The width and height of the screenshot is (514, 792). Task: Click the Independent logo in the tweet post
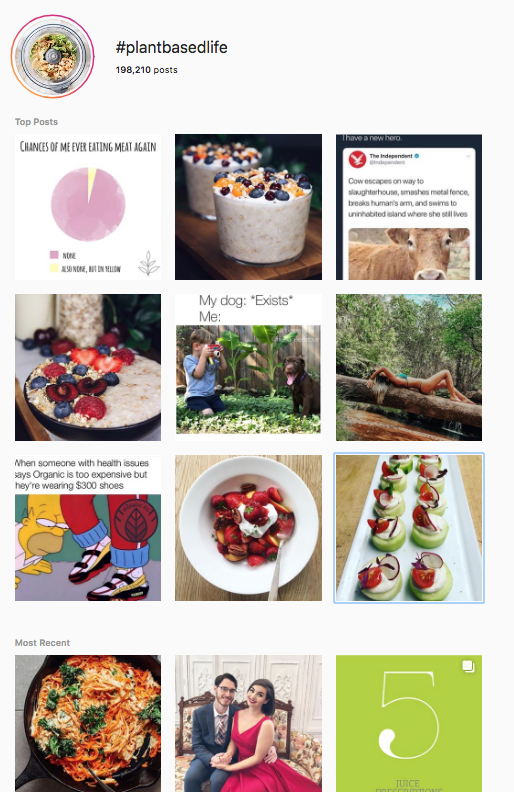pos(357,160)
